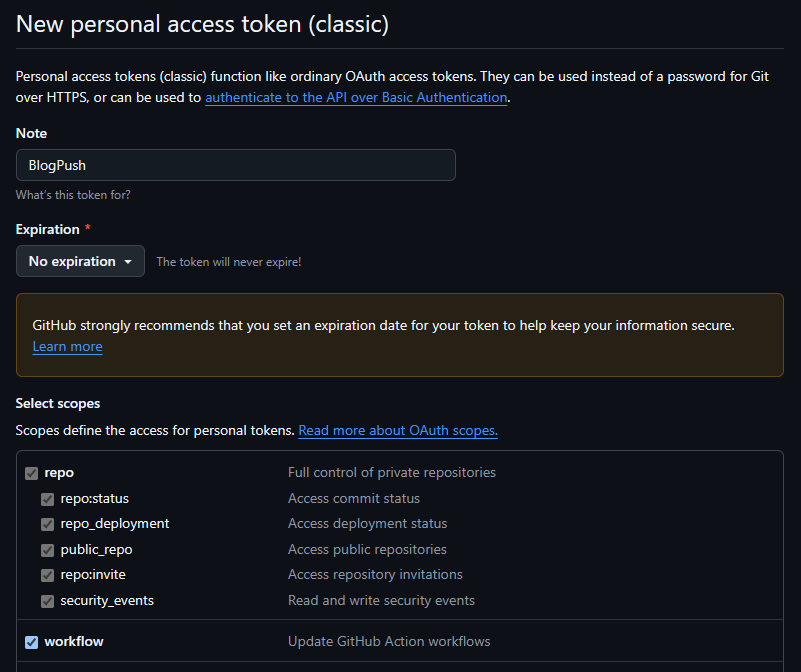801x672 pixels.
Task: Click the Full control of private repositories text
Action: (392, 472)
